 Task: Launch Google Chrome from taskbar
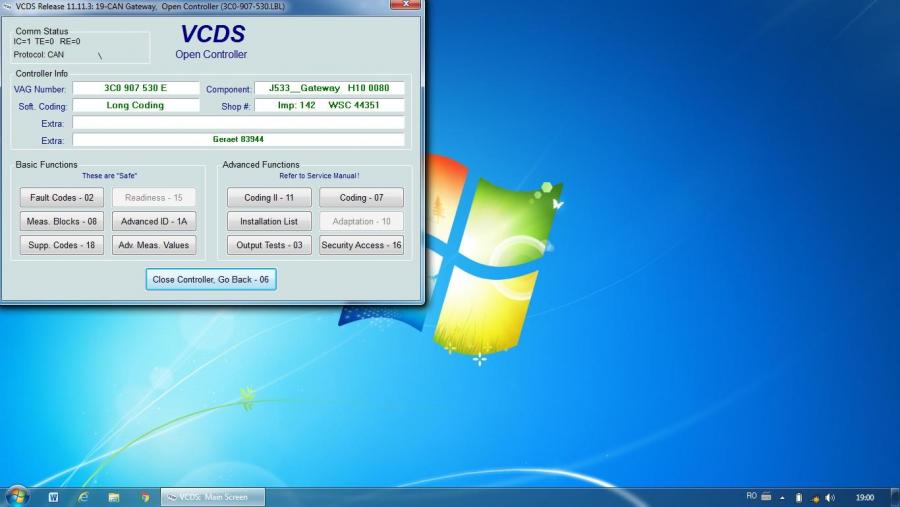[145, 497]
